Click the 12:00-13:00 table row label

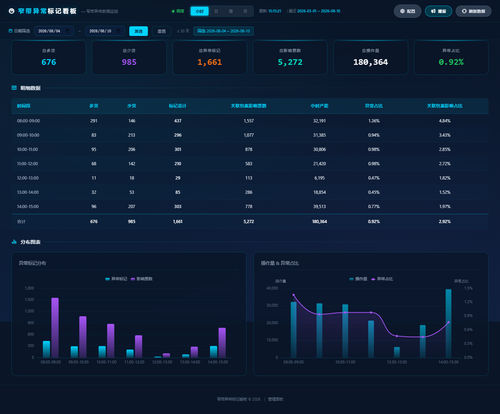tap(28, 178)
